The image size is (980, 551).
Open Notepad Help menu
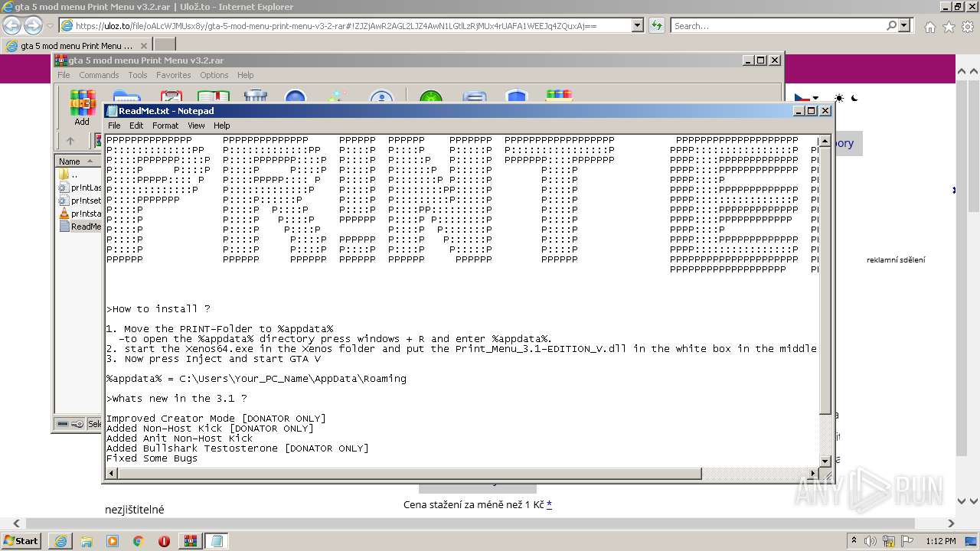point(222,126)
